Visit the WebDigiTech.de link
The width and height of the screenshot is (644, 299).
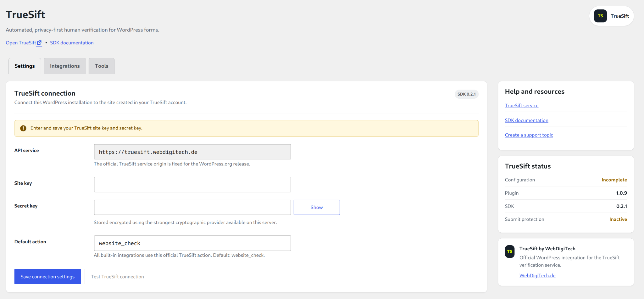537,276
